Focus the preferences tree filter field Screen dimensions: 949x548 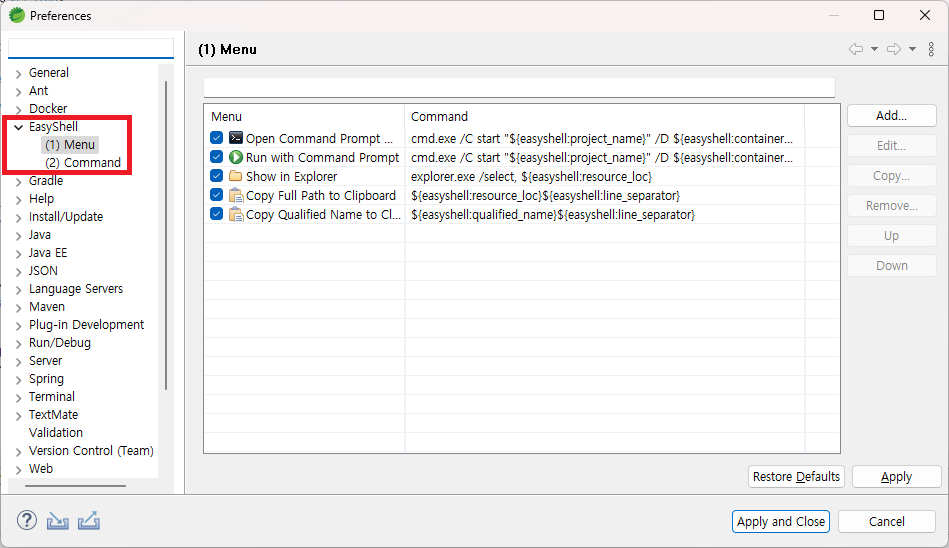91,48
